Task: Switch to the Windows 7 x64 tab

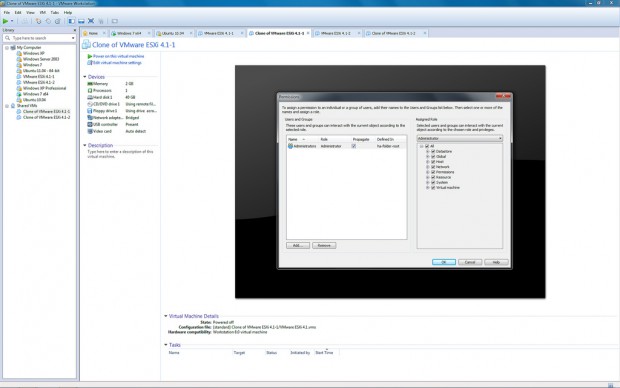Action: point(129,33)
